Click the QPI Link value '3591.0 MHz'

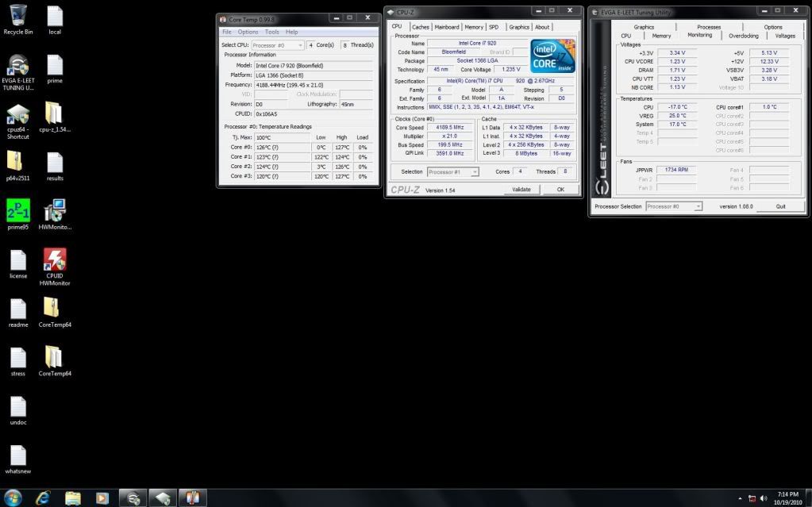(449, 153)
